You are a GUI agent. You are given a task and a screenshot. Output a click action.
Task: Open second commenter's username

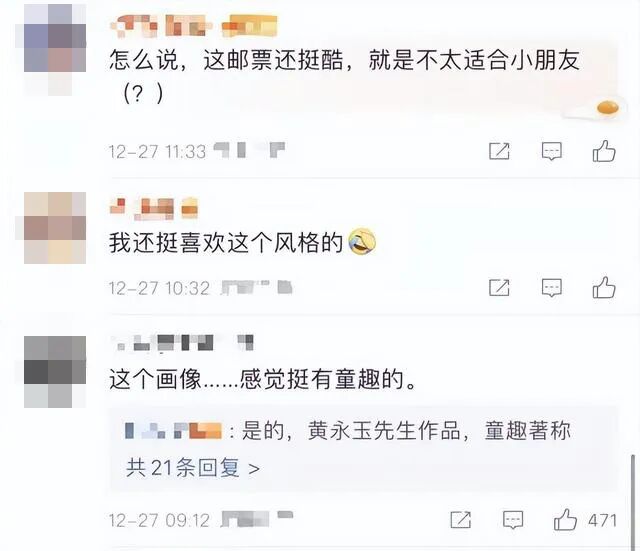154,208
